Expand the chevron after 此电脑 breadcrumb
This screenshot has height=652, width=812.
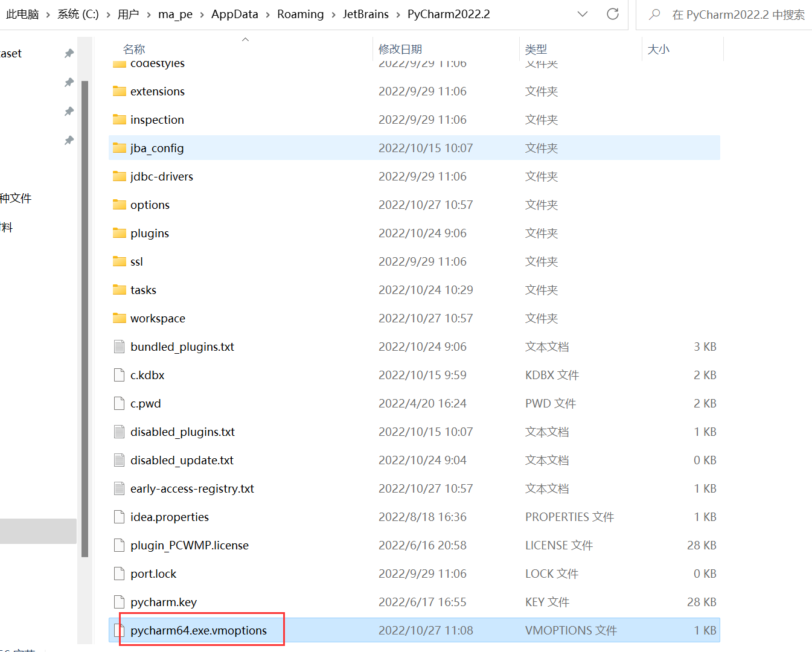coord(48,14)
